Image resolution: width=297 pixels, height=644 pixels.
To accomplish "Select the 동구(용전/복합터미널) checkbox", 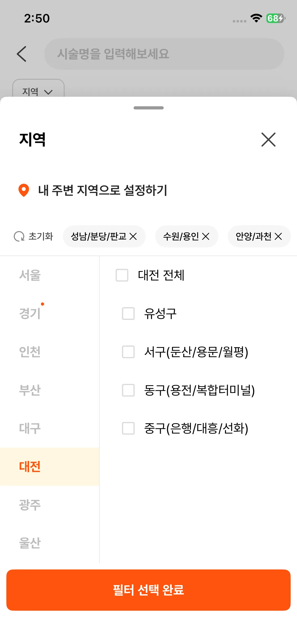I will (128, 390).
